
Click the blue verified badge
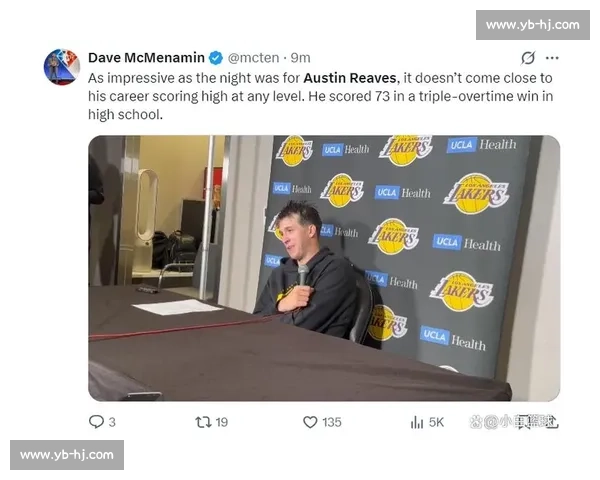tap(216, 58)
